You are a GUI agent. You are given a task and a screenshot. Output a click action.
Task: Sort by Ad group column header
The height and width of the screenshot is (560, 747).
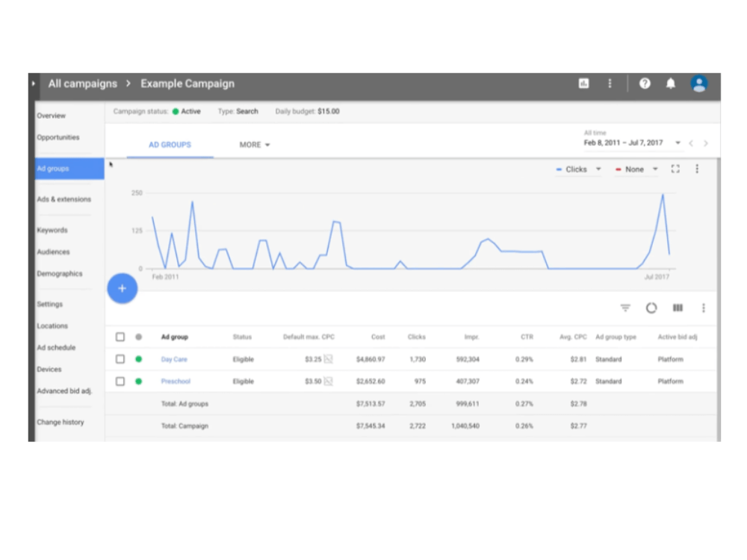coord(174,337)
